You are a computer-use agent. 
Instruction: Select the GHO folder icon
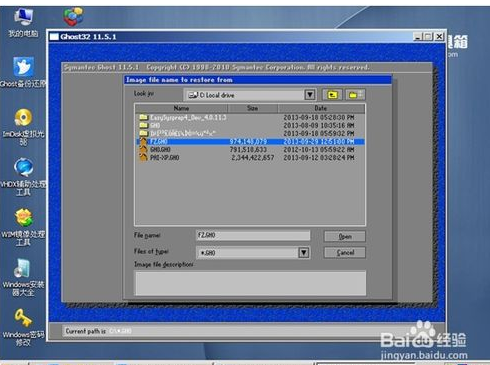click(143, 125)
